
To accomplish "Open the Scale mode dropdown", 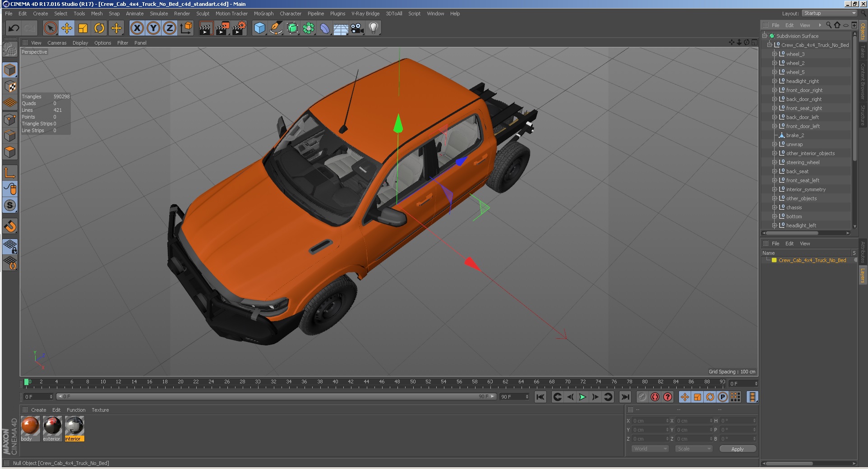I will coord(693,449).
